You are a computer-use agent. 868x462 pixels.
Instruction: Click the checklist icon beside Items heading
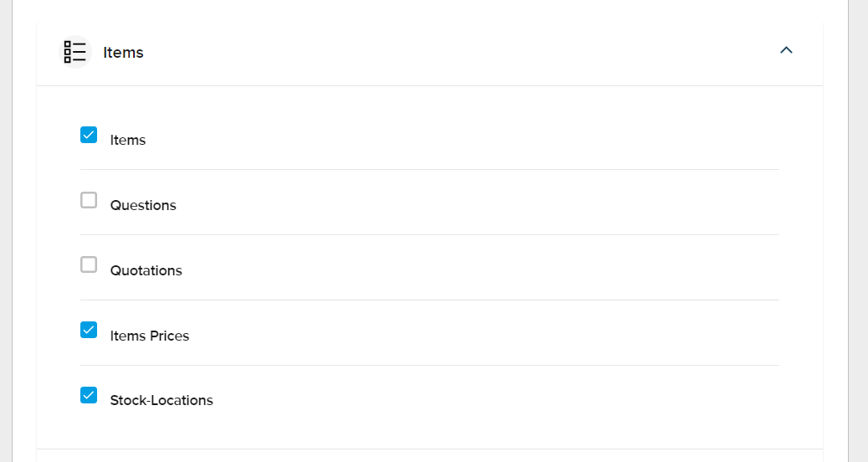[74, 52]
